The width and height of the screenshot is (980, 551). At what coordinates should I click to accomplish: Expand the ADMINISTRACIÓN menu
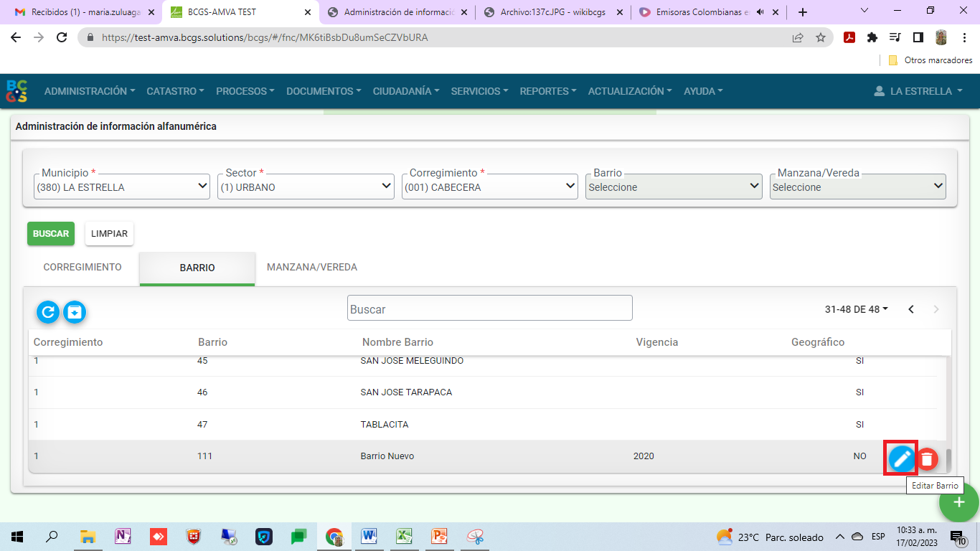(x=90, y=91)
